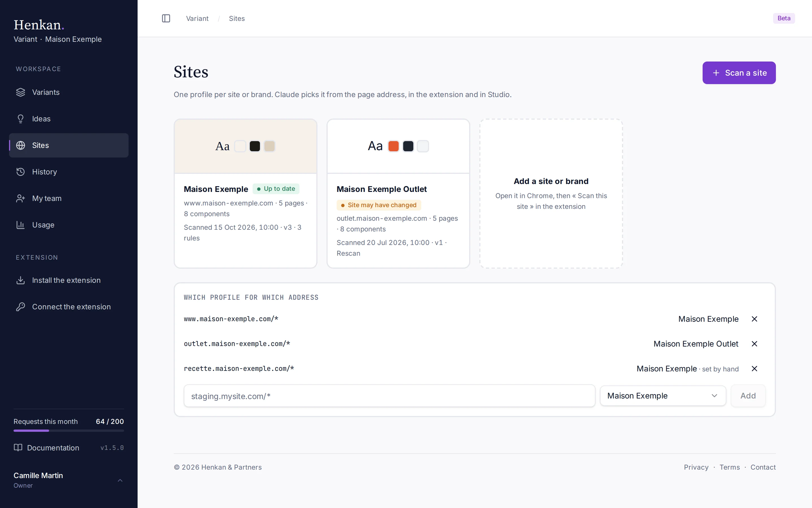Remove the outlet.maison-exemple.com/* mapping

point(754,344)
